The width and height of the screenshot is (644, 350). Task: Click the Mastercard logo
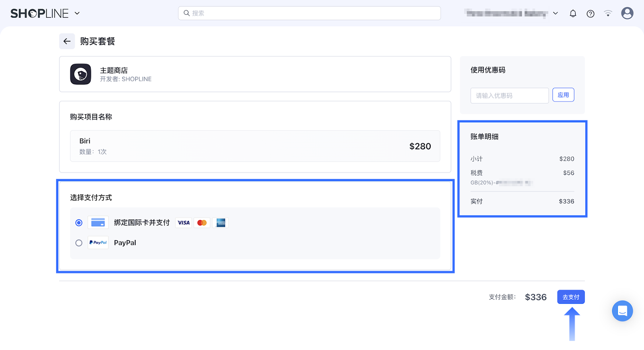click(x=202, y=223)
